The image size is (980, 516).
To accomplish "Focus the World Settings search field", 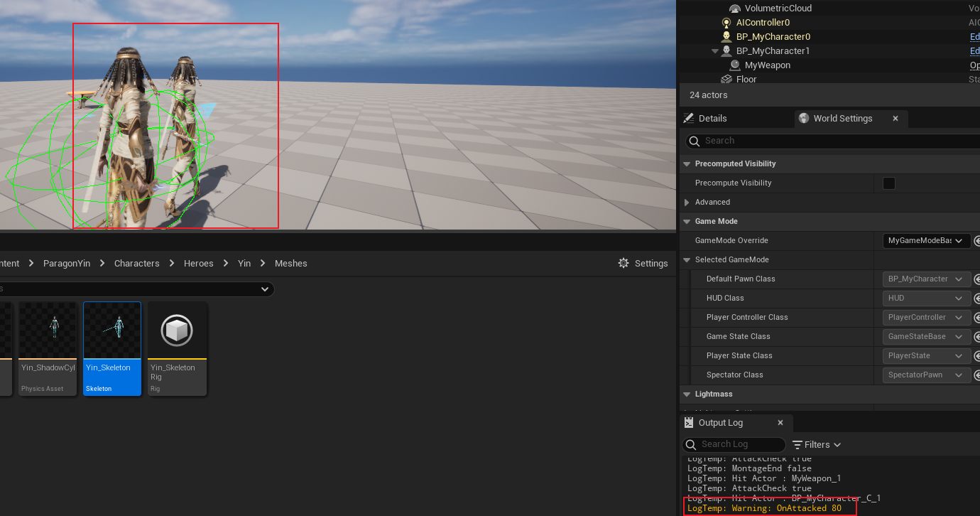I will tap(832, 141).
